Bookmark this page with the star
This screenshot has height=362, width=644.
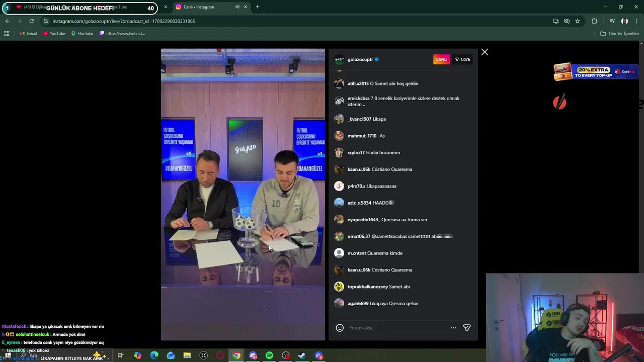578,21
